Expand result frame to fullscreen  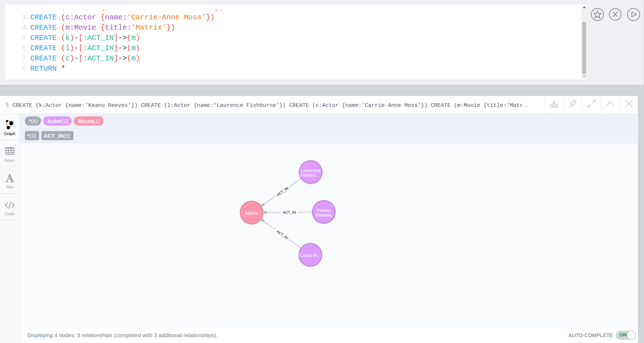coord(591,104)
